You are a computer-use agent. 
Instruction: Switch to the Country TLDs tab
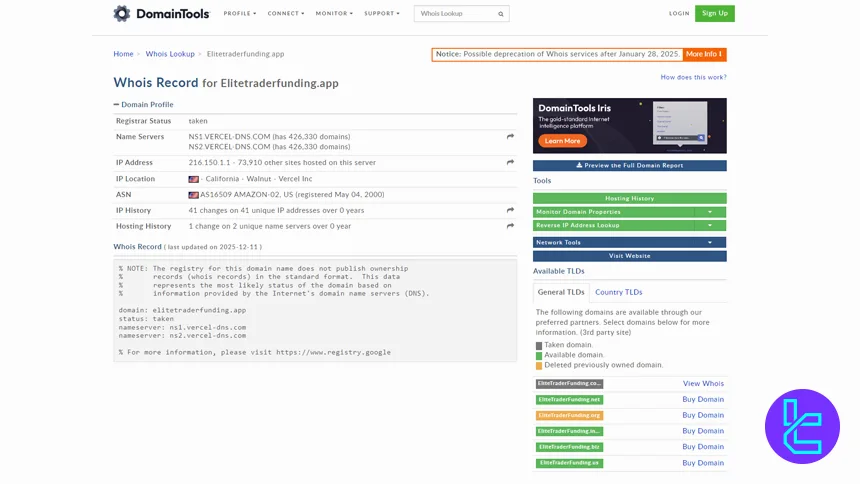[x=618, y=292]
